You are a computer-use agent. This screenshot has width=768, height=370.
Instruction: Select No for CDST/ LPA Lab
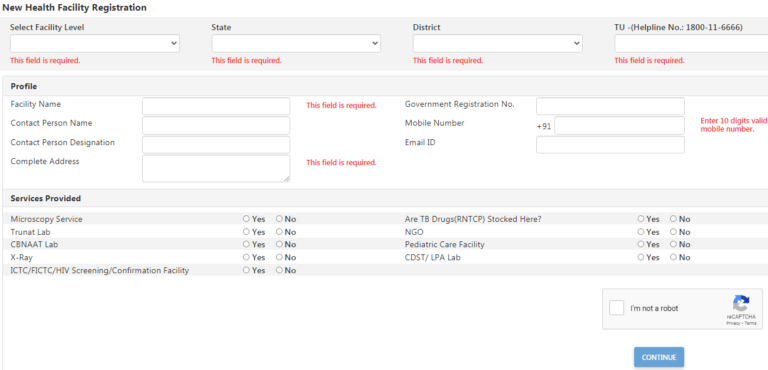click(673, 257)
